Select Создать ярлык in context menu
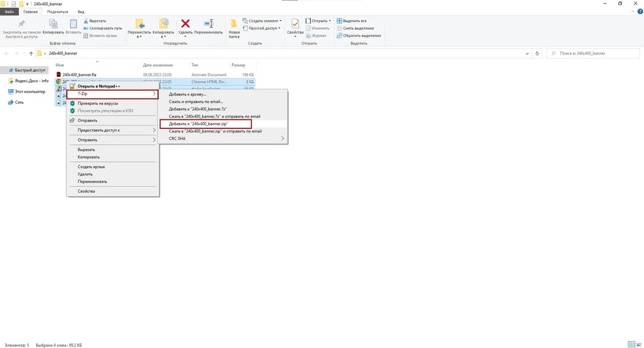This screenshot has height=348, width=644. (x=113, y=167)
